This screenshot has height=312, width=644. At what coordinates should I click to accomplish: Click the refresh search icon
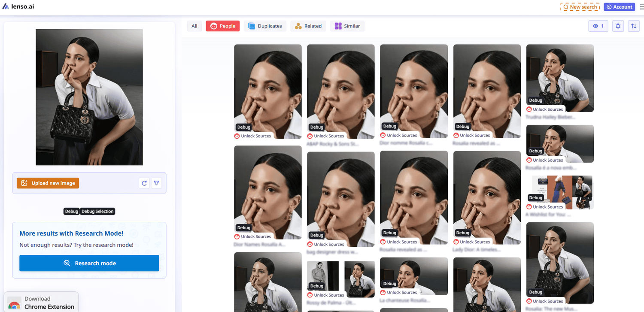pos(144,183)
